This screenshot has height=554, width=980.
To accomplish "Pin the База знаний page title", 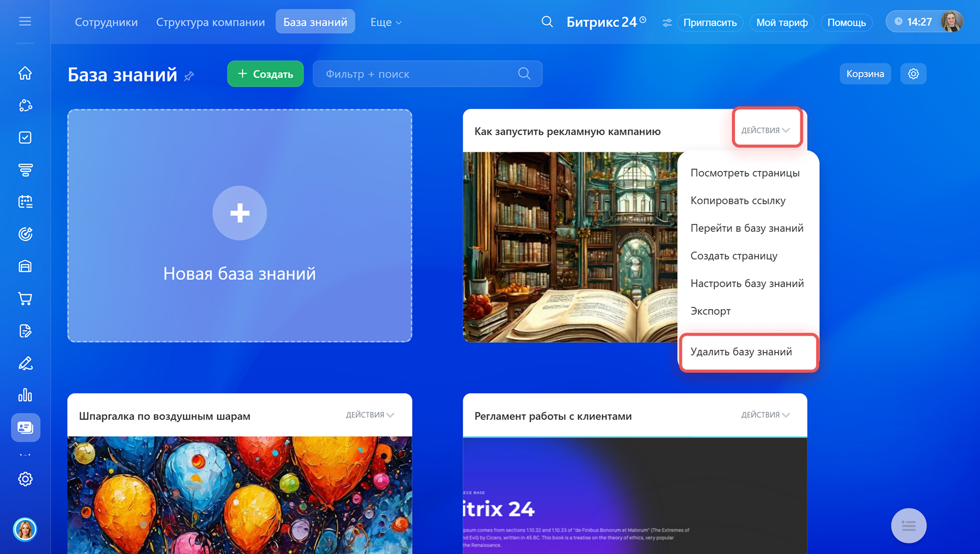I will [x=189, y=76].
